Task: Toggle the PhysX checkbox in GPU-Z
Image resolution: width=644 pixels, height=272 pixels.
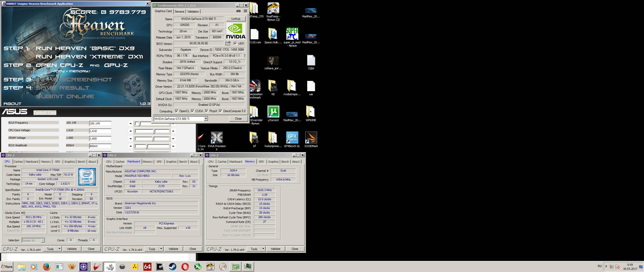Action: click(207, 111)
